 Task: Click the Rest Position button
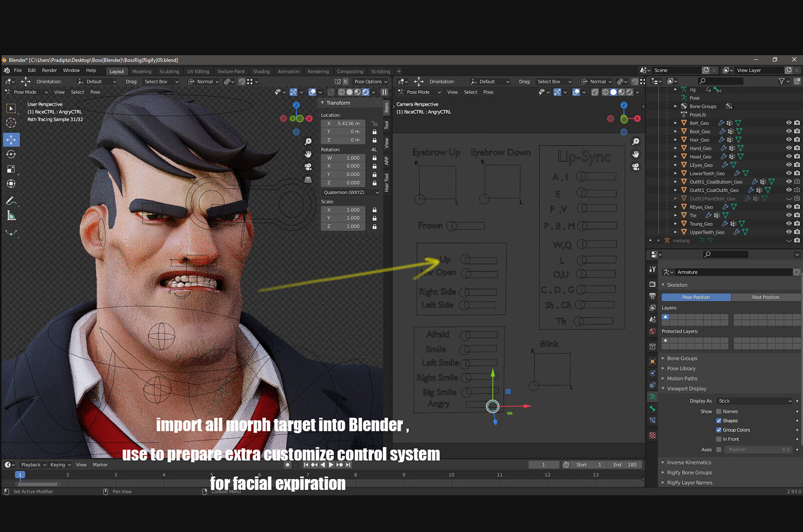pyautogui.click(x=765, y=297)
